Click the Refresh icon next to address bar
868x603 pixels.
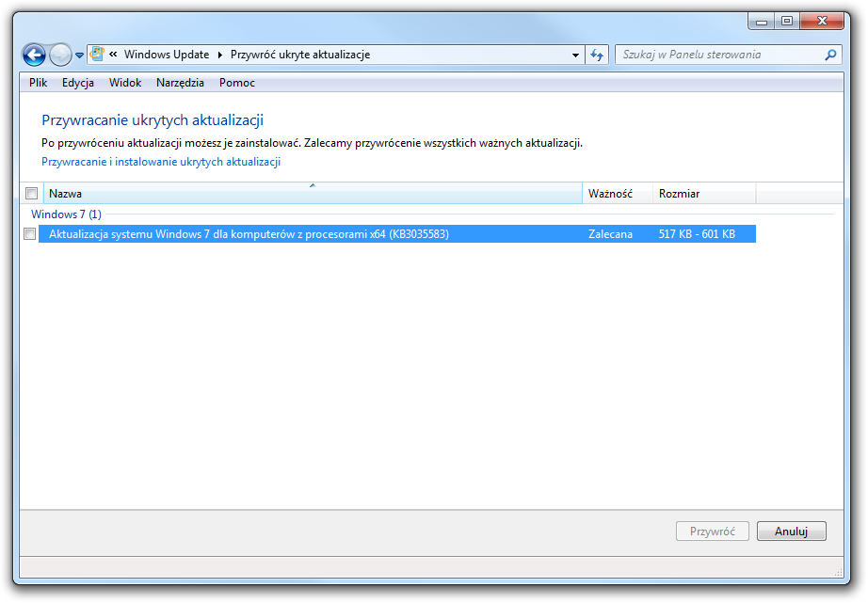click(597, 55)
